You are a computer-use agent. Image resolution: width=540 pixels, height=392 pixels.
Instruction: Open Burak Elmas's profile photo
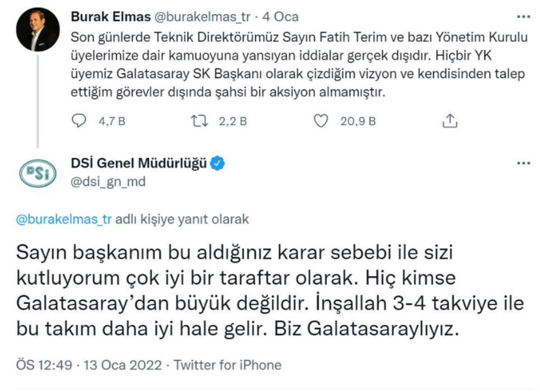38,30
